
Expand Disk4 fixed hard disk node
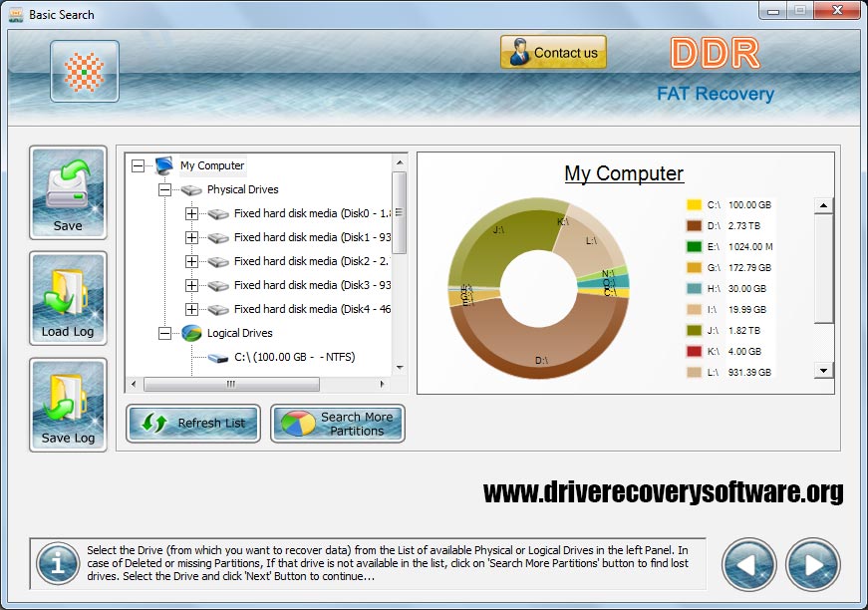(191, 309)
